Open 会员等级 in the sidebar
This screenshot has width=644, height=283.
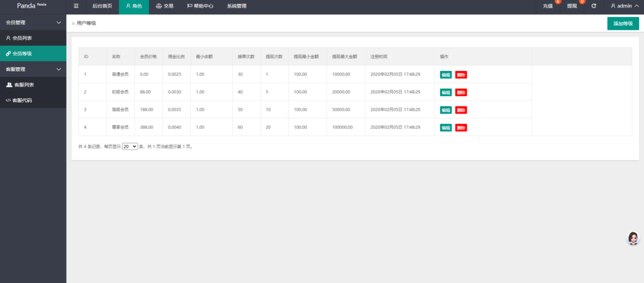point(33,53)
